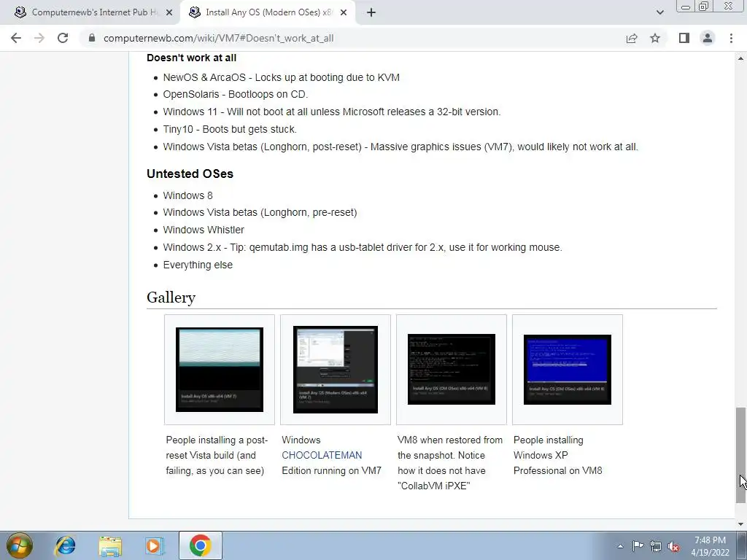Close the Computernewb's Internet Pub tab

tap(169, 12)
